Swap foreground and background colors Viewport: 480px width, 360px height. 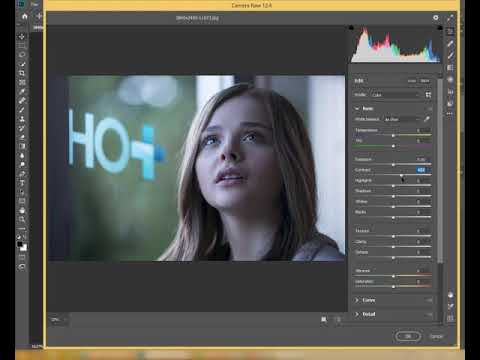(25, 237)
